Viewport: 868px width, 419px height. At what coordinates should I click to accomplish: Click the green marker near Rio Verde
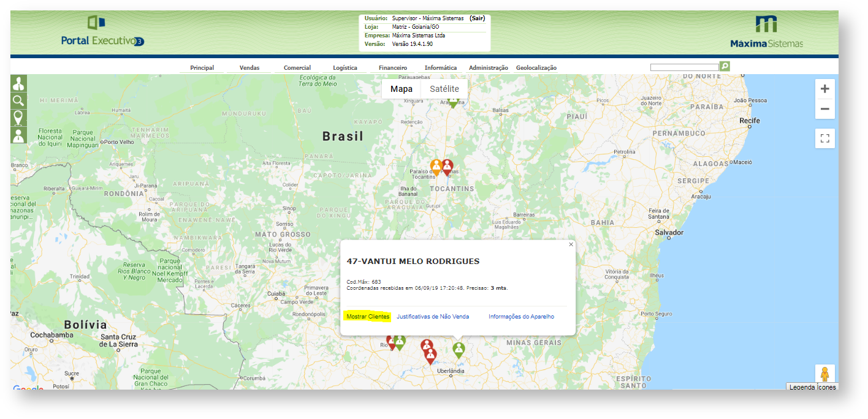[x=400, y=342]
